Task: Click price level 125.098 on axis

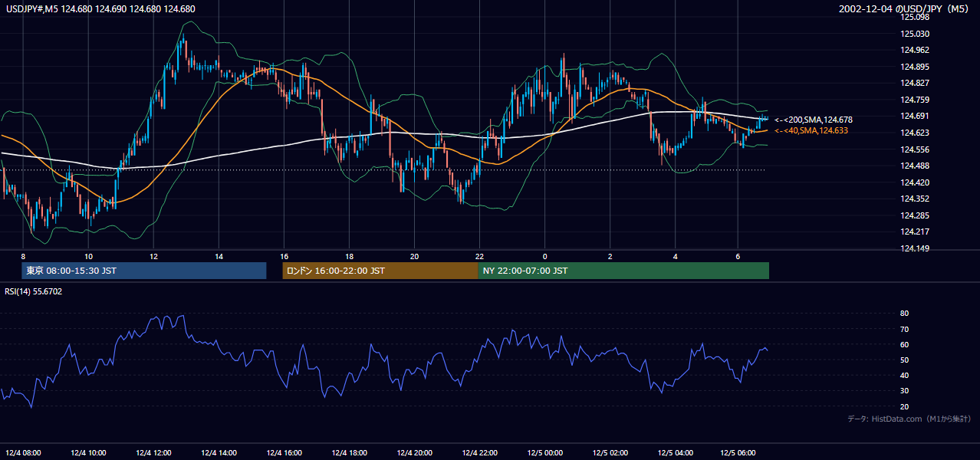Action: tap(915, 17)
